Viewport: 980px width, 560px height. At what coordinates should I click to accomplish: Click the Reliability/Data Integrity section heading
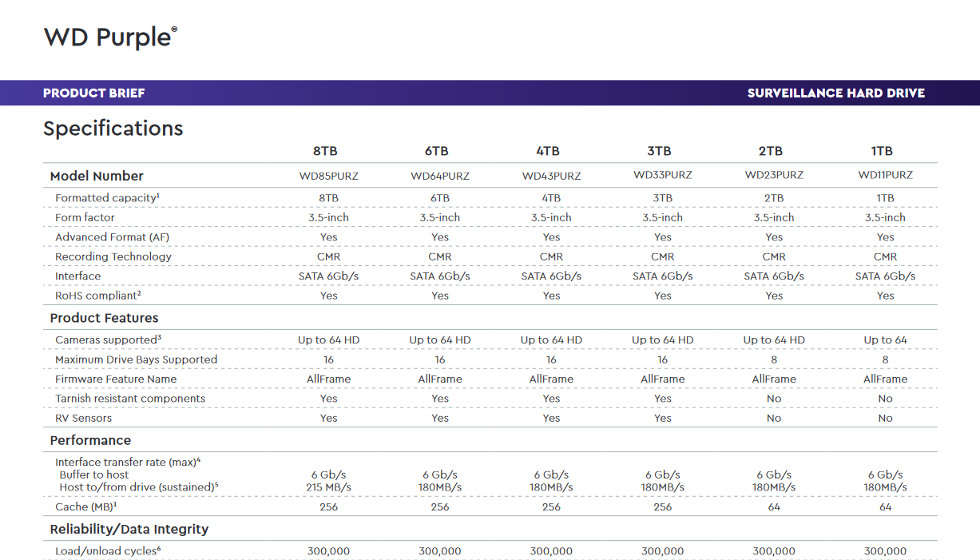pos(129,529)
